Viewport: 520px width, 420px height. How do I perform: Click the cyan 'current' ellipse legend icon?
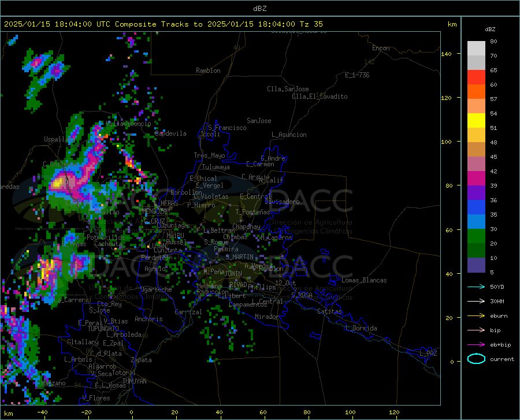[x=476, y=359]
